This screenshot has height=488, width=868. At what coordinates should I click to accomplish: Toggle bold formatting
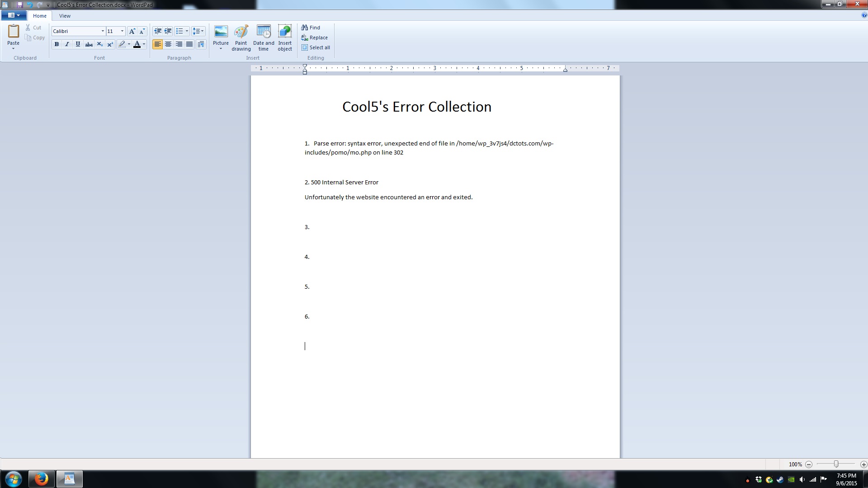[x=57, y=44]
